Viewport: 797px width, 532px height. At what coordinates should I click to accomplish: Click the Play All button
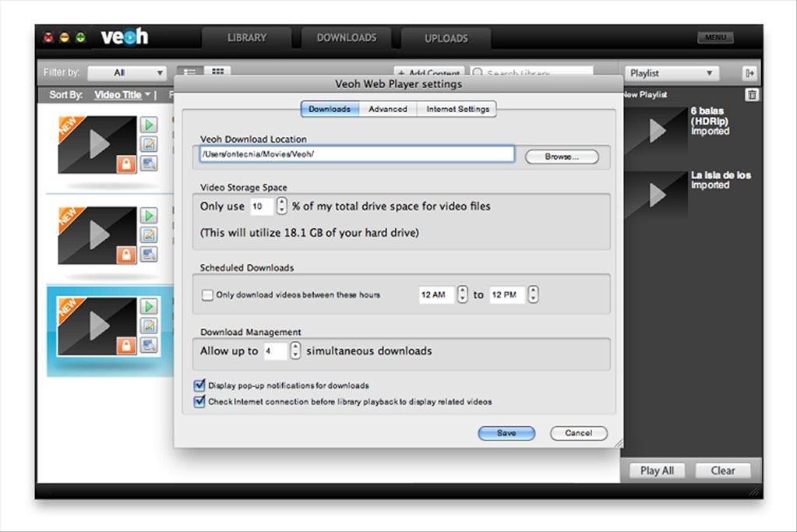tap(657, 470)
